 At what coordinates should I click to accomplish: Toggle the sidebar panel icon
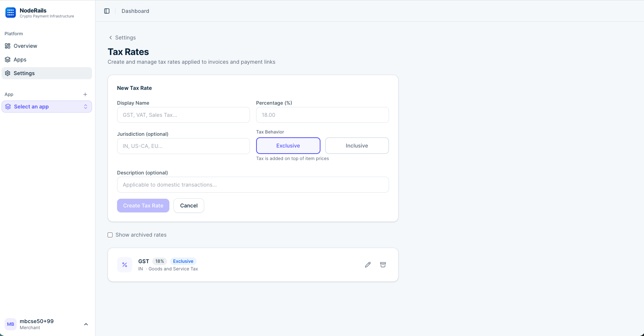(107, 11)
